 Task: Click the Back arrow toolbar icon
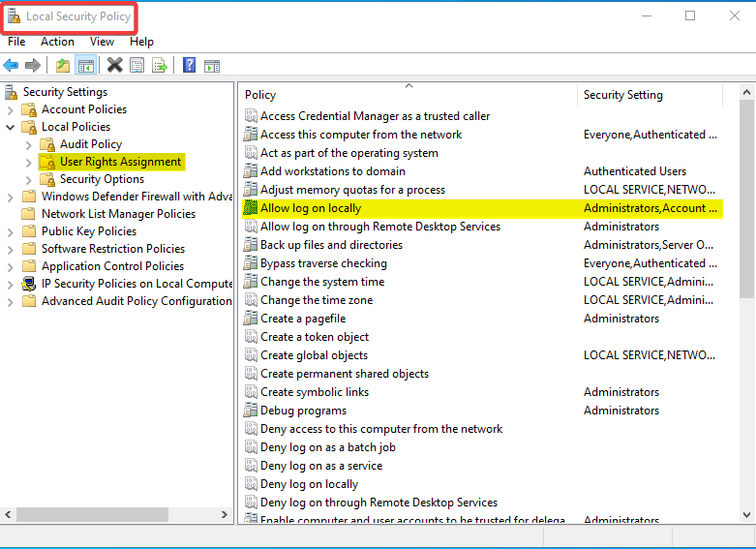pyautogui.click(x=11, y=65)
